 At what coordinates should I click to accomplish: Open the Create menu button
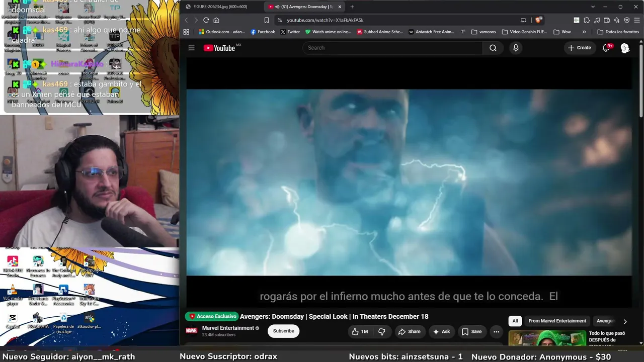[580, 48]
